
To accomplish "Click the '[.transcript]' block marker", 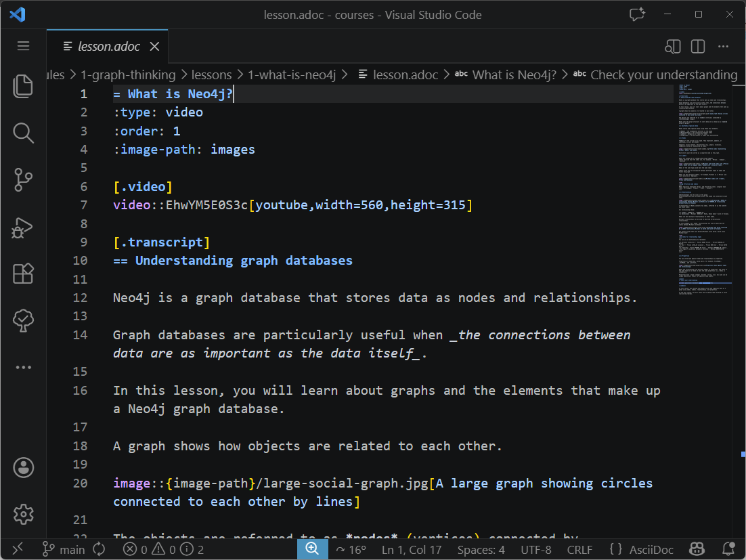I will tap(161, 242).
